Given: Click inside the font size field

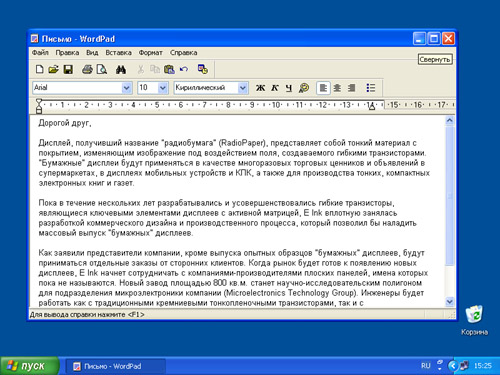Looking at the screenshot, I should pos(148,88).
